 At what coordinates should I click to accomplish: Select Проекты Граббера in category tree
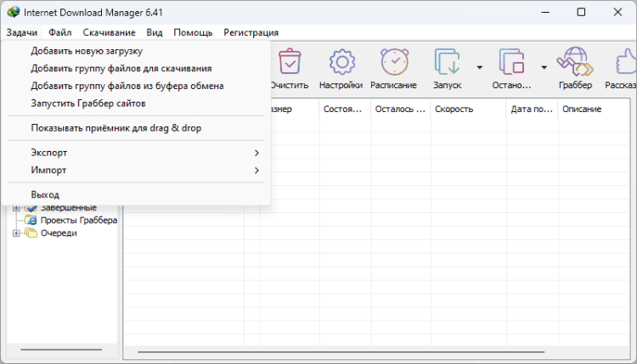(x=79, y=221)
